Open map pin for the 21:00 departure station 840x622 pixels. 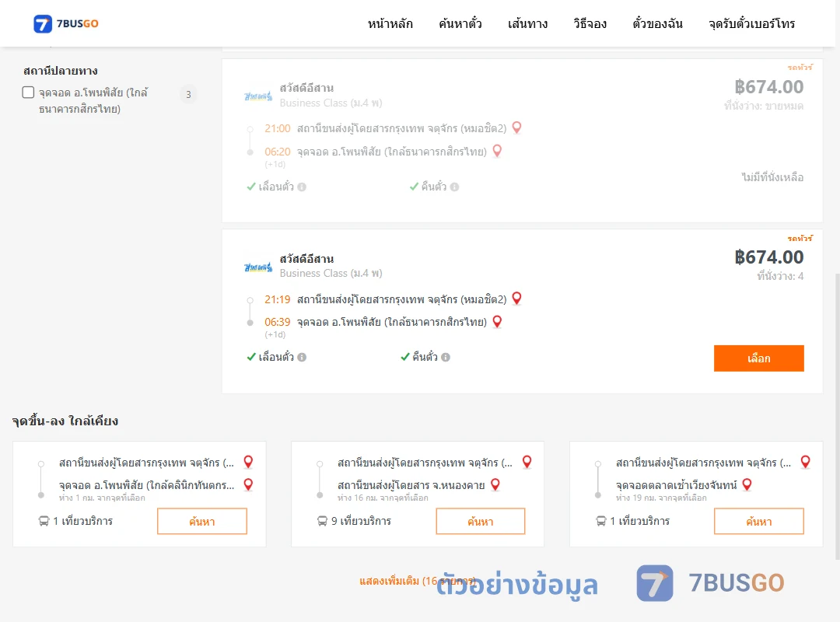tap(517, 128)
